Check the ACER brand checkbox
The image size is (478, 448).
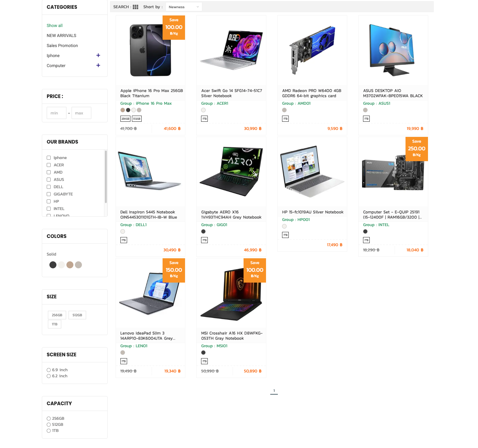(x=49, y=165)
